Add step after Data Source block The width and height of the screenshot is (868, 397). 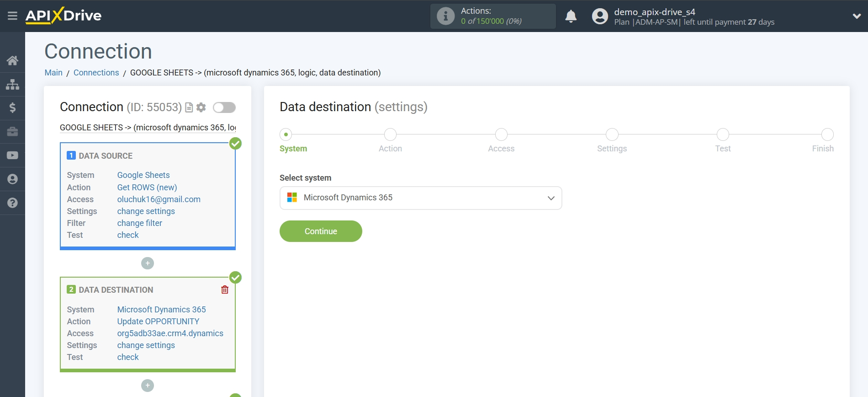[148, 263]
